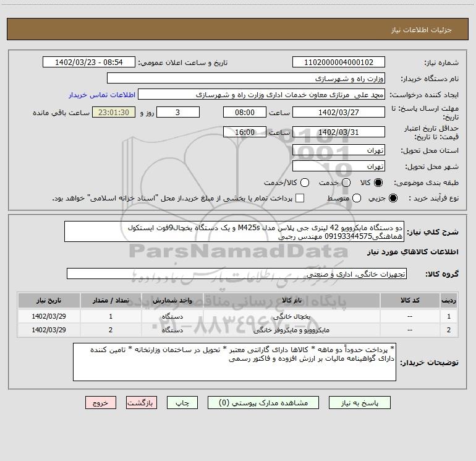The height and width of the screenshot is (461, 476).
Task: Click the خروج exit button
Action: tap(101, 403)
